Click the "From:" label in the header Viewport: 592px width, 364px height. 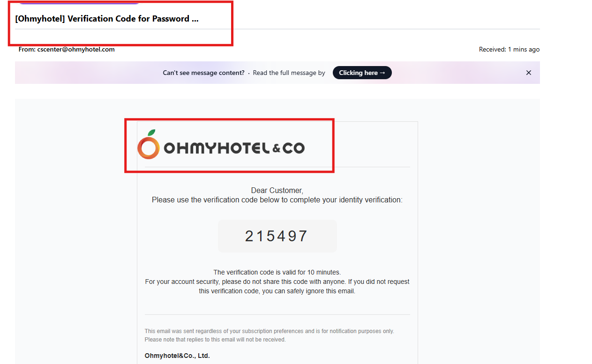[x=27, y=49]
